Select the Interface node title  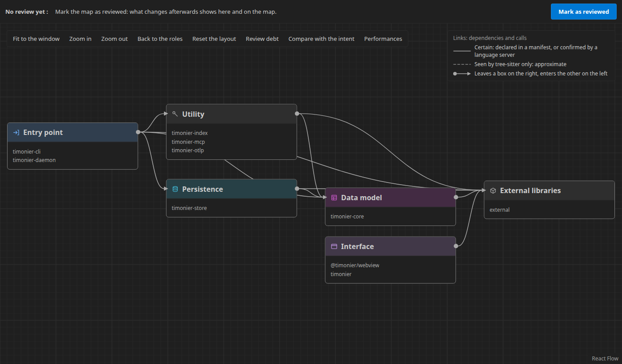pyautogui.click(x=357, y=246)
